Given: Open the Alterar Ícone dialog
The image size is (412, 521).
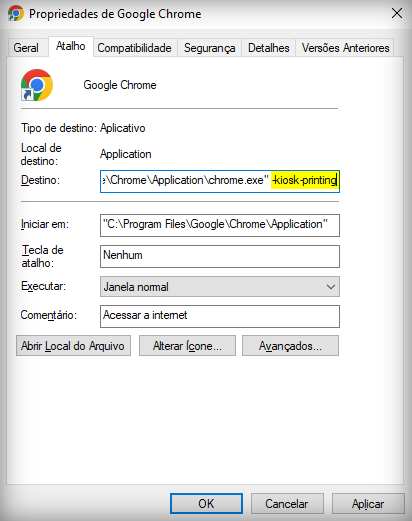Looking at the screenshot, I should coord(187,346).
